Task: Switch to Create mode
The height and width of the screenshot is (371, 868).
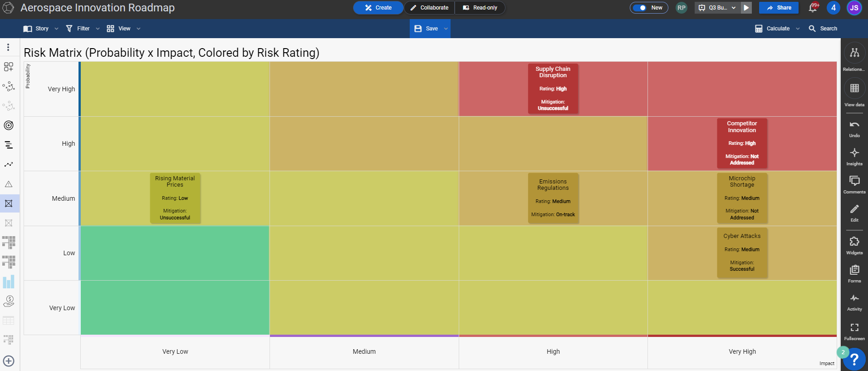Action: [x=378, y=8]
